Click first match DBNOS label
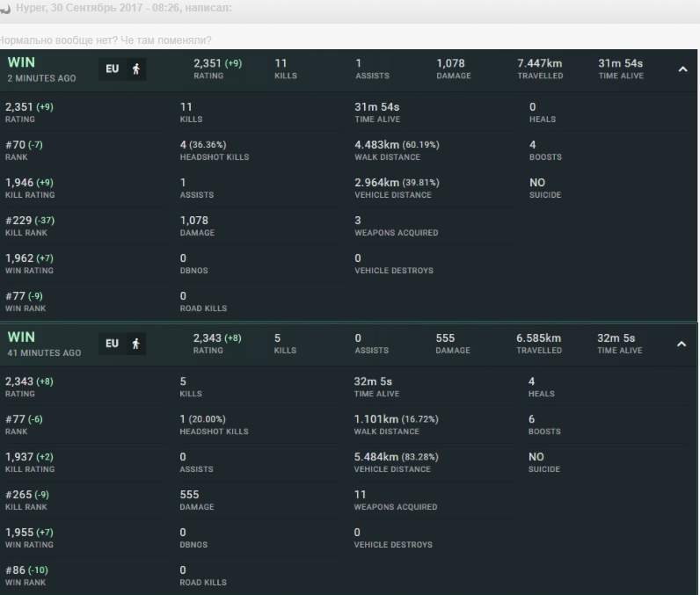The height and width of the screenshot is (595, 700). click(x=193, y=271)
